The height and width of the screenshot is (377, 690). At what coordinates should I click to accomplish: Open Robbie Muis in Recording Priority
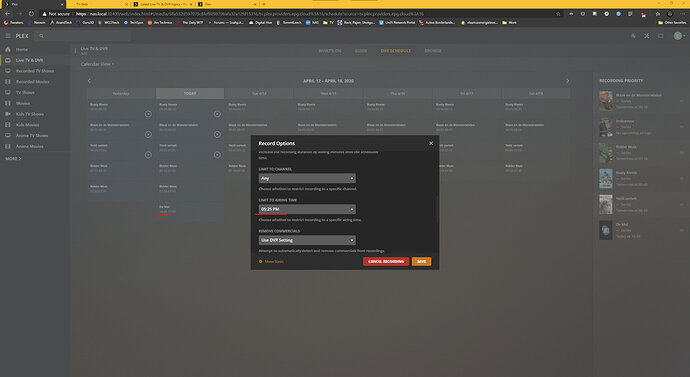click(x=641, y=153)
